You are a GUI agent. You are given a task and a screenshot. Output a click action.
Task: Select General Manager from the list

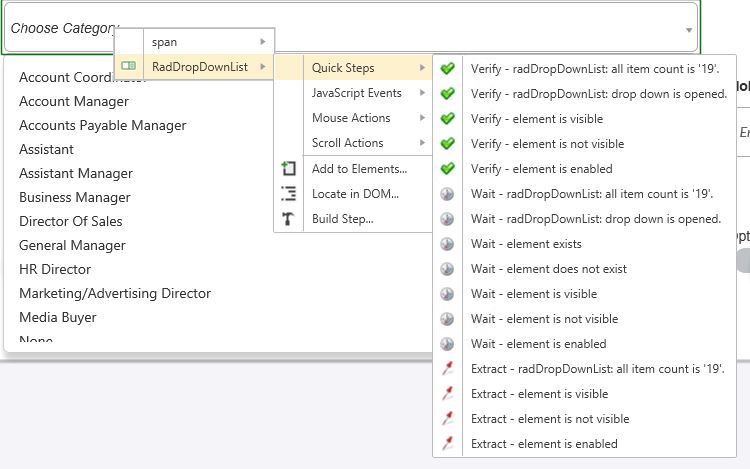(72, 245)
